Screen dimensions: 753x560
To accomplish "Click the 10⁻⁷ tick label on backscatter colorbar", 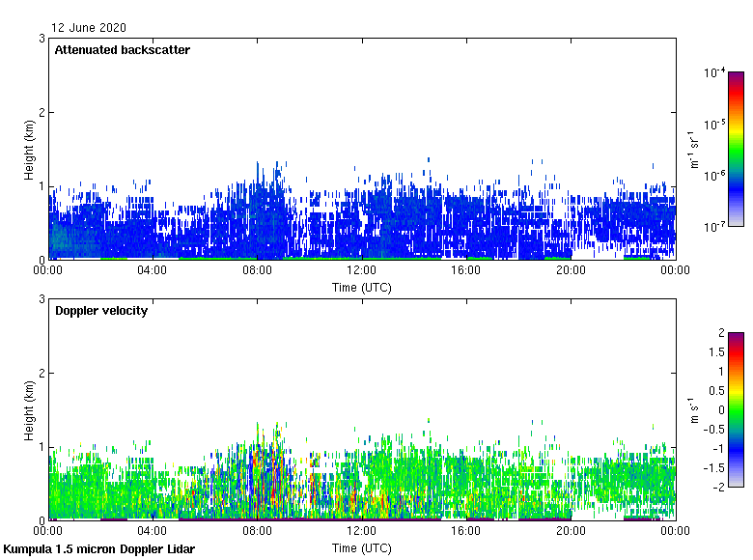I will [x=713, y=226].
